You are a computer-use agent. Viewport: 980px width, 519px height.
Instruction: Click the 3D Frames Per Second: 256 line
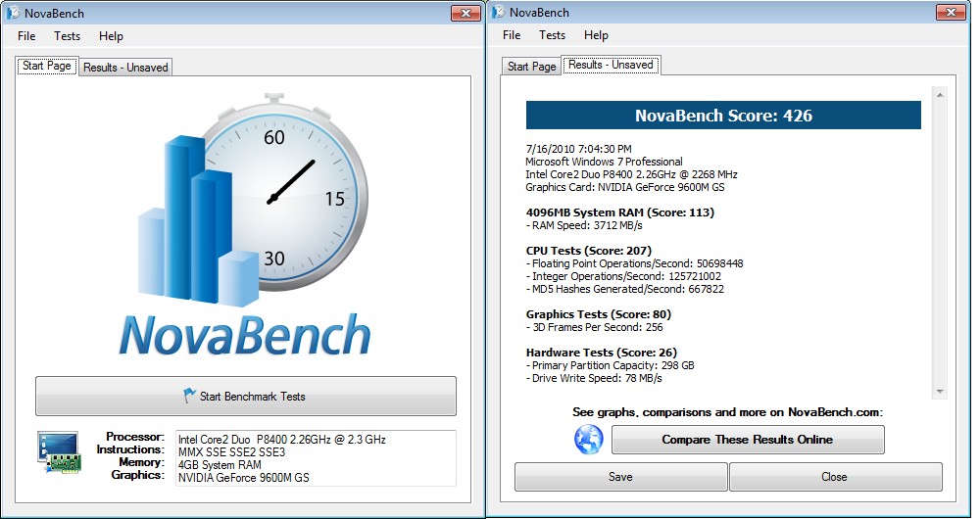click(595, 327)
